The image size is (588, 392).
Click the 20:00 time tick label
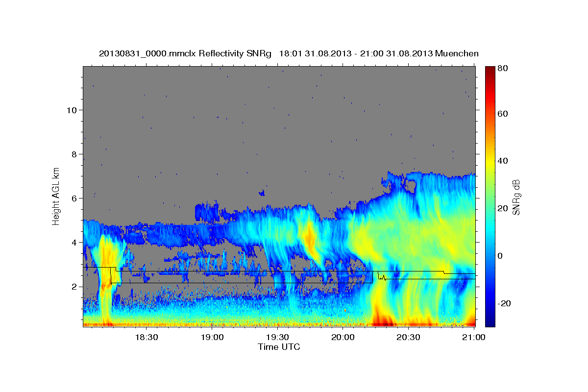coord(343,338)
